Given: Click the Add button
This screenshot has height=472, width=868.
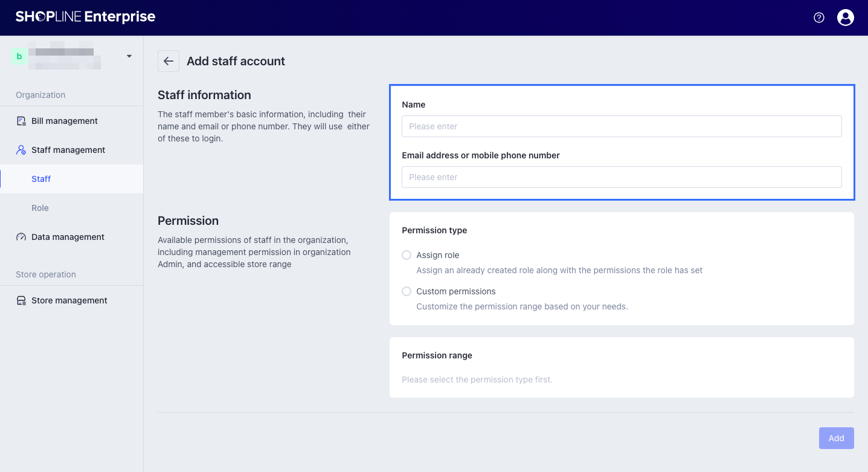Looking at the screenshot, I should click(837, 438).
